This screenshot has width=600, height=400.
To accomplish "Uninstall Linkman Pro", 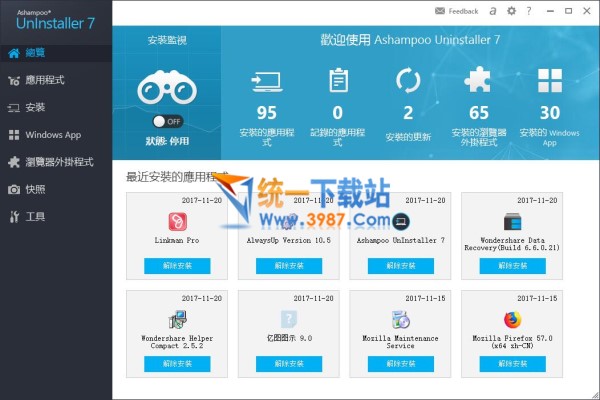I will click(x=177, y=266).
